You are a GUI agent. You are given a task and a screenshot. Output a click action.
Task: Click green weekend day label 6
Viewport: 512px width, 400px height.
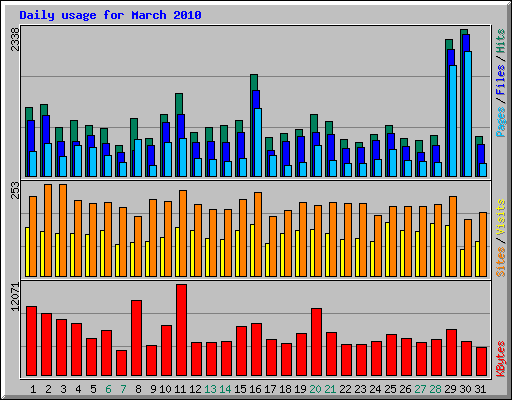(108, 389)
